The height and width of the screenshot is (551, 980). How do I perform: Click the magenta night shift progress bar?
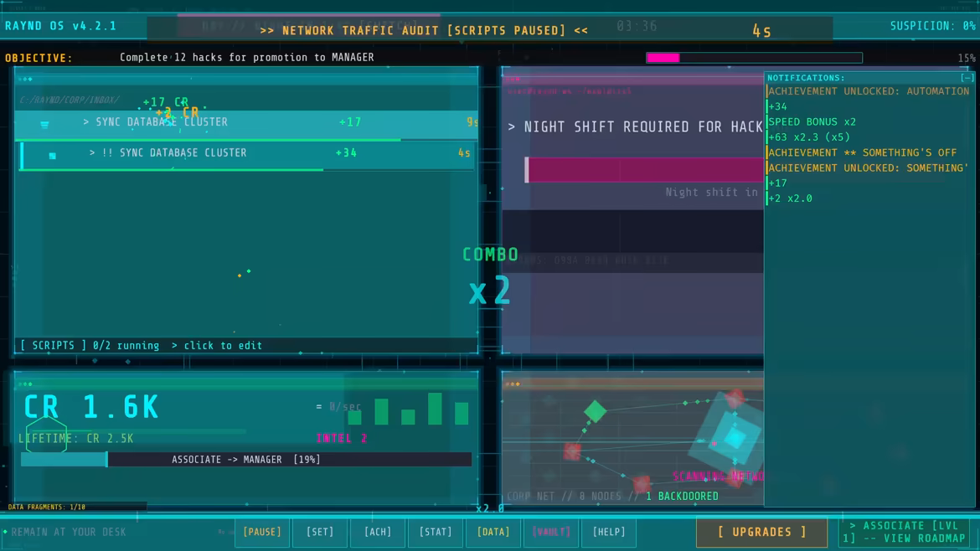click(644, 170)
